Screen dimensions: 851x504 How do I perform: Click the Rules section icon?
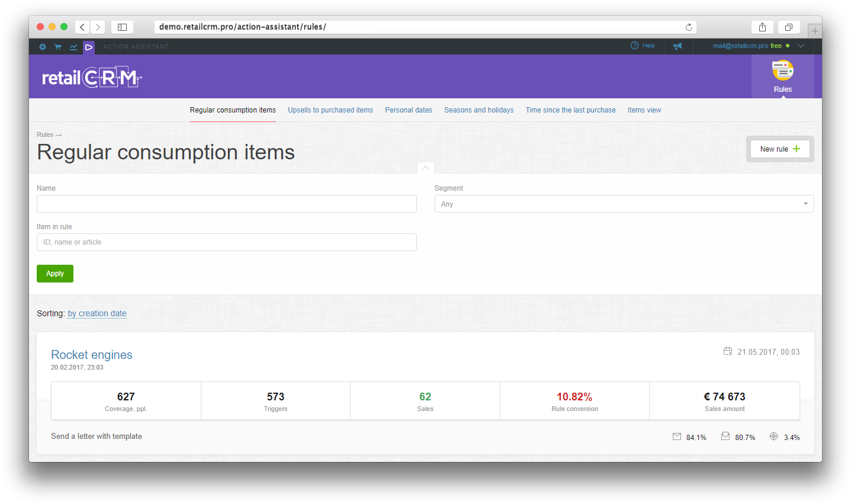[x=783, y=70]
